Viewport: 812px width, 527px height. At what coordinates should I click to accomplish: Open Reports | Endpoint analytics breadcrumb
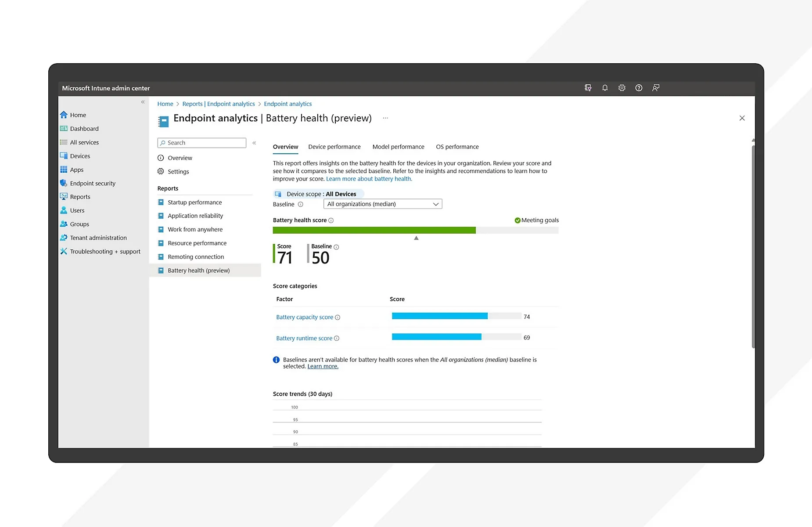pos(219,104)
